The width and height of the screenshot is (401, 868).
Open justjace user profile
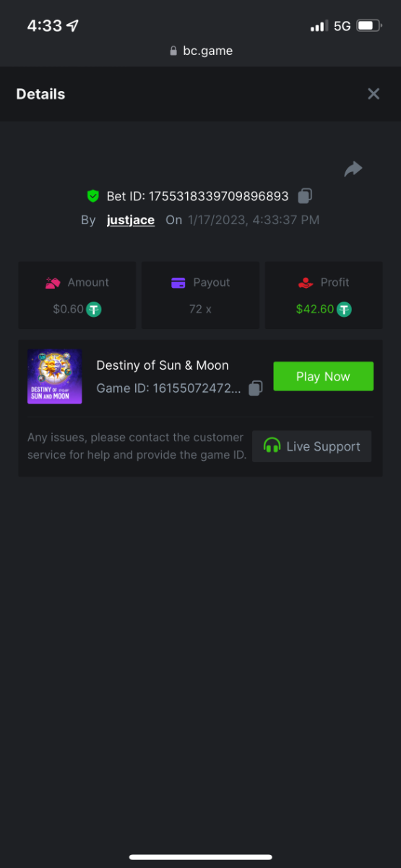131,220
